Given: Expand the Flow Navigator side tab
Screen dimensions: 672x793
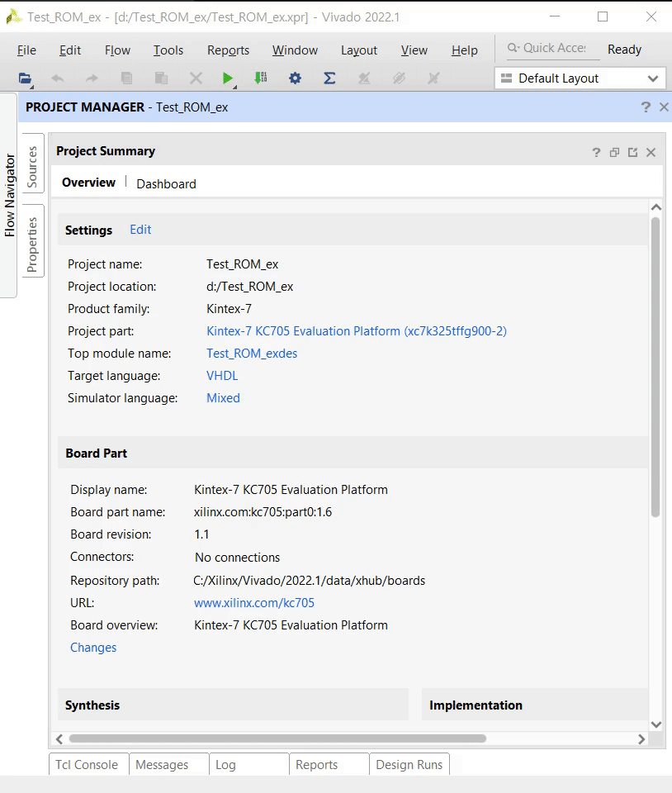Looking at the screenshot, I should point(10,195).
